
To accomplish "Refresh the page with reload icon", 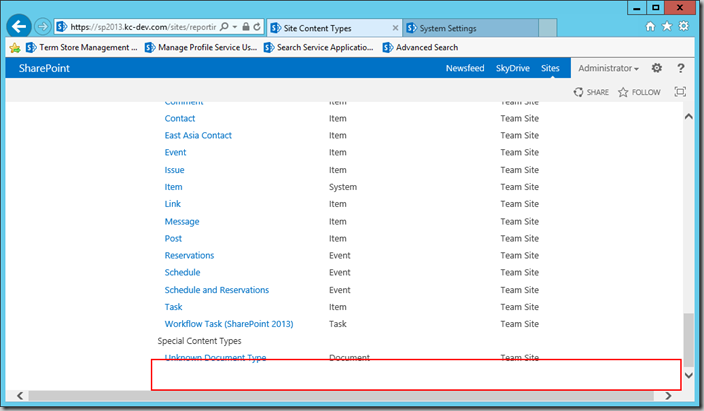I will pyautogui.click(x=257, y=27).
